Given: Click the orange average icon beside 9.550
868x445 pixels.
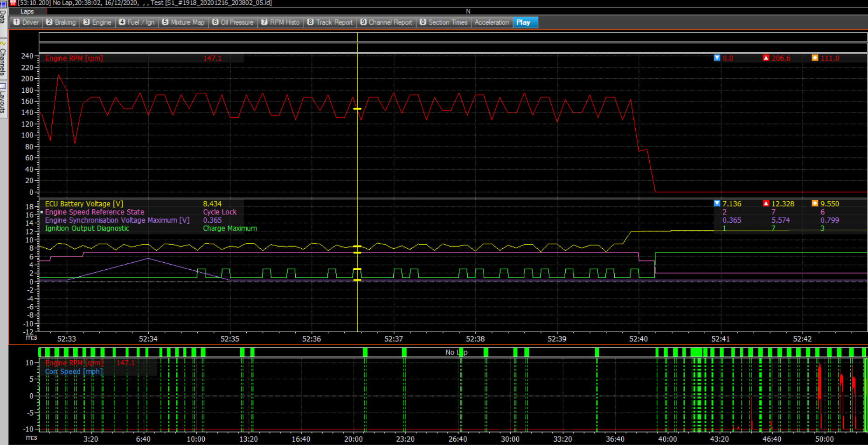Looking at the screenshot, I should (815, 204).
